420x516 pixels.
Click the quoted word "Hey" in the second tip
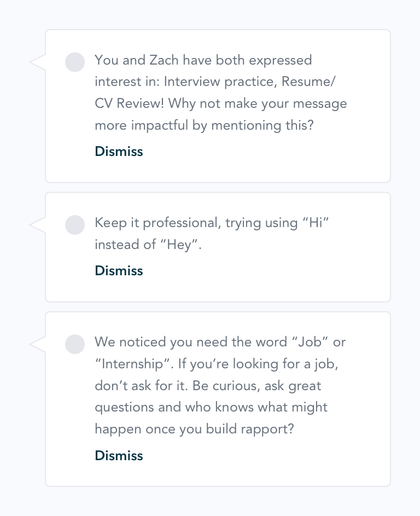(x=179, y=245)
